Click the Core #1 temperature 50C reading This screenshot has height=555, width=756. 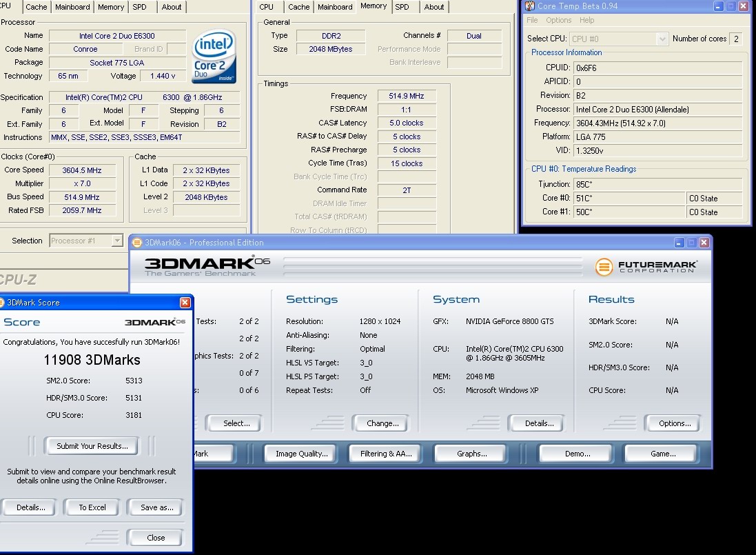pos(629,212)
